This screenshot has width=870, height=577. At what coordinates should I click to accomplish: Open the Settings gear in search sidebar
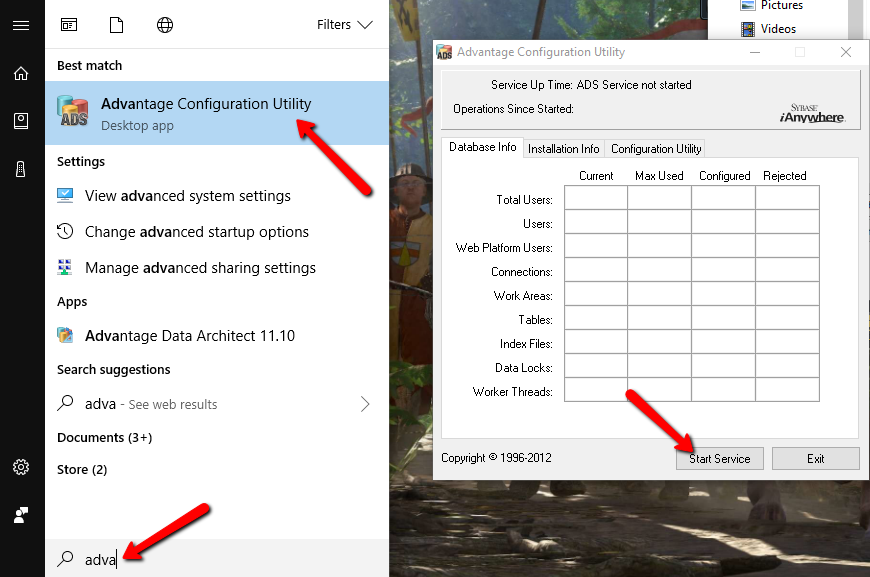21,467
